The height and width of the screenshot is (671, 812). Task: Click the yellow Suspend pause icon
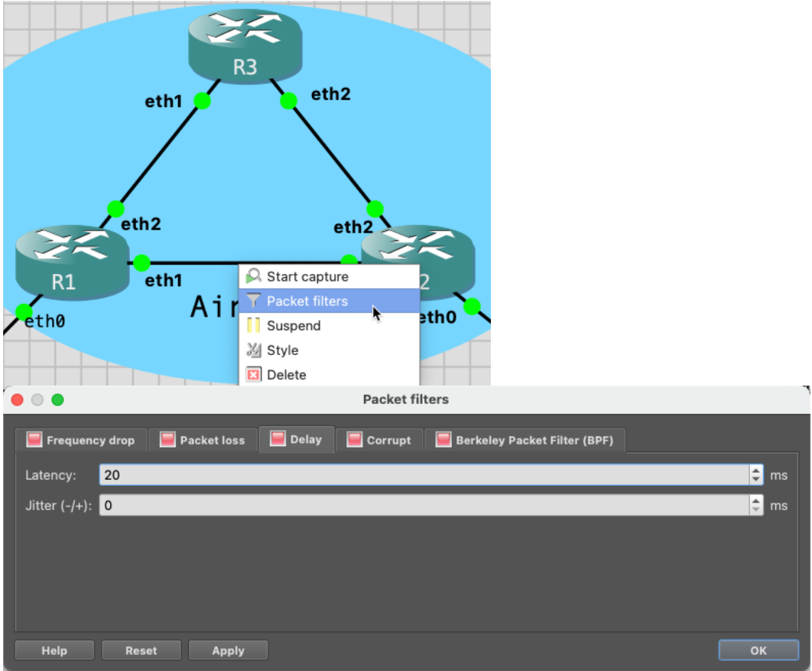tap(254, 326)
